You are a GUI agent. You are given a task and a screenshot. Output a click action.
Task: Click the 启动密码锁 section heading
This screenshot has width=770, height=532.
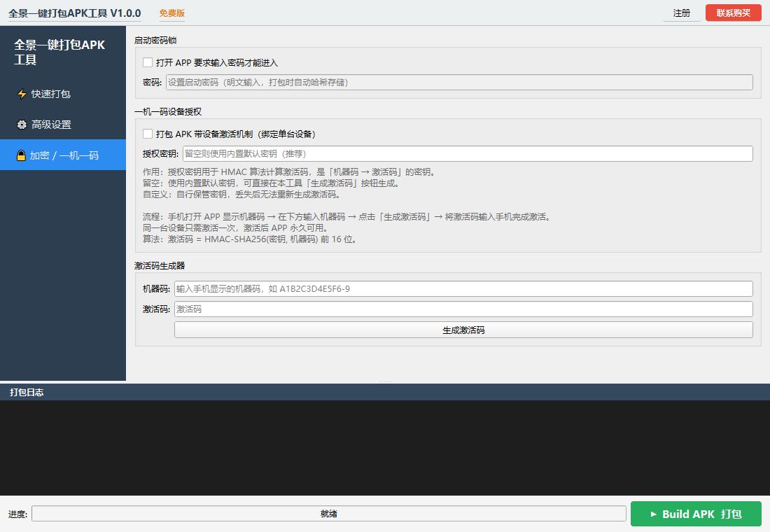coord(155,41)
